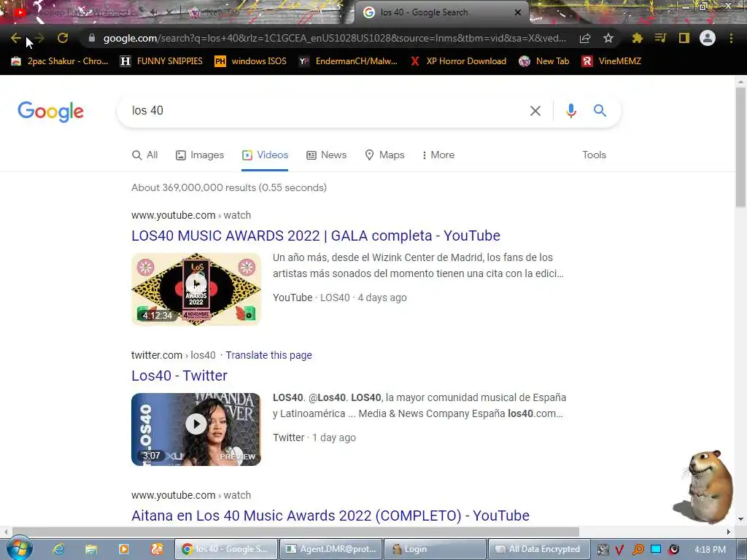Select the Videos tab

pyautogui.click(x=265, y=155)
